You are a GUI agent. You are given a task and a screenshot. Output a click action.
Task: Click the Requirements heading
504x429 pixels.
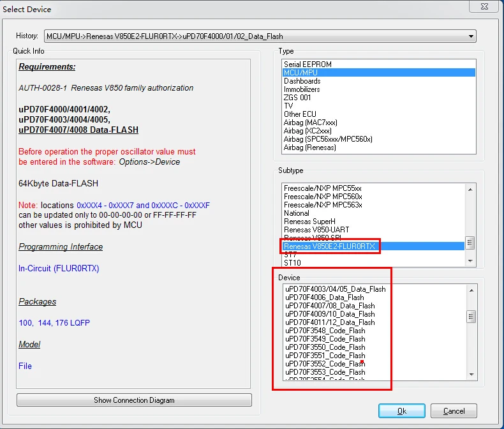47,66
